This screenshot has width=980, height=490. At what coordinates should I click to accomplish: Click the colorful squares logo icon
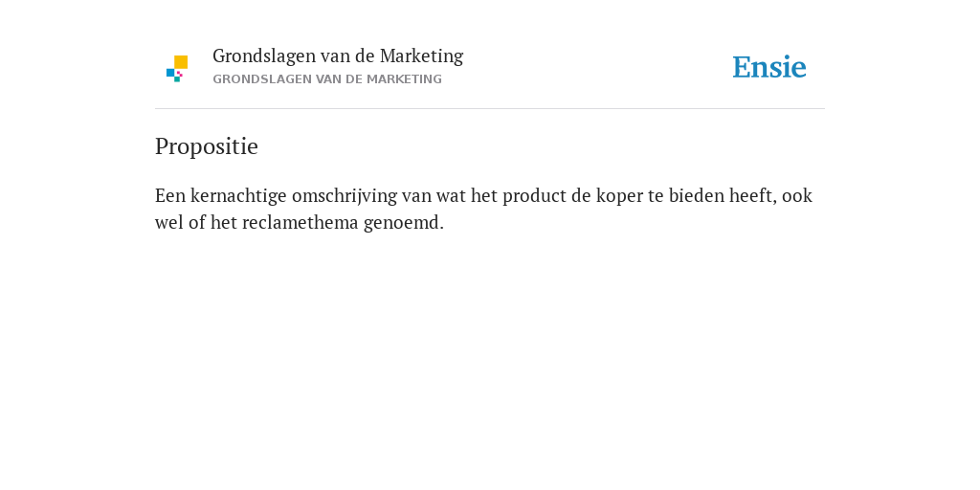pos(177,69)
